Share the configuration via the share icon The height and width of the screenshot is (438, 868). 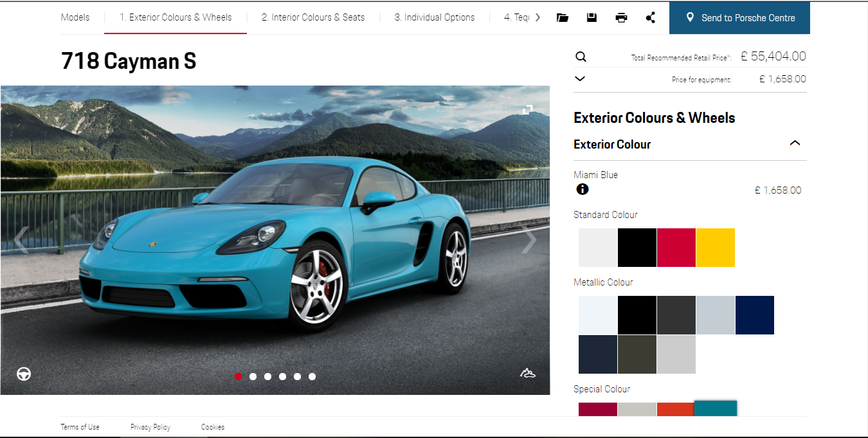651,17
